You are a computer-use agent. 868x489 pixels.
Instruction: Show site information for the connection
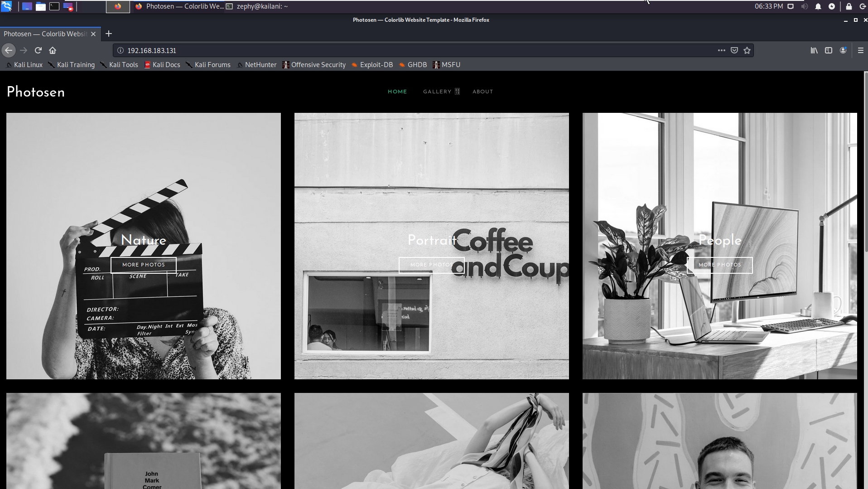121,50
